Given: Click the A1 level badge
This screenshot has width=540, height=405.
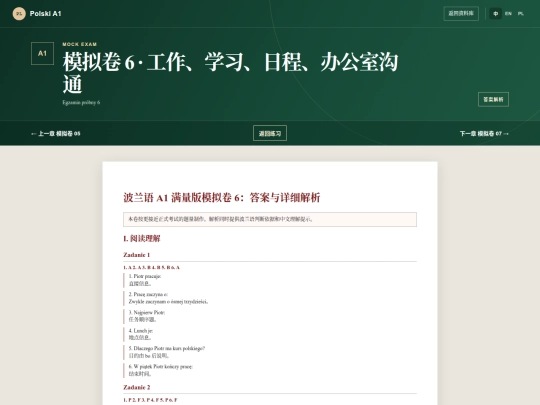Looking at the screenshot, I should (42, 53).
